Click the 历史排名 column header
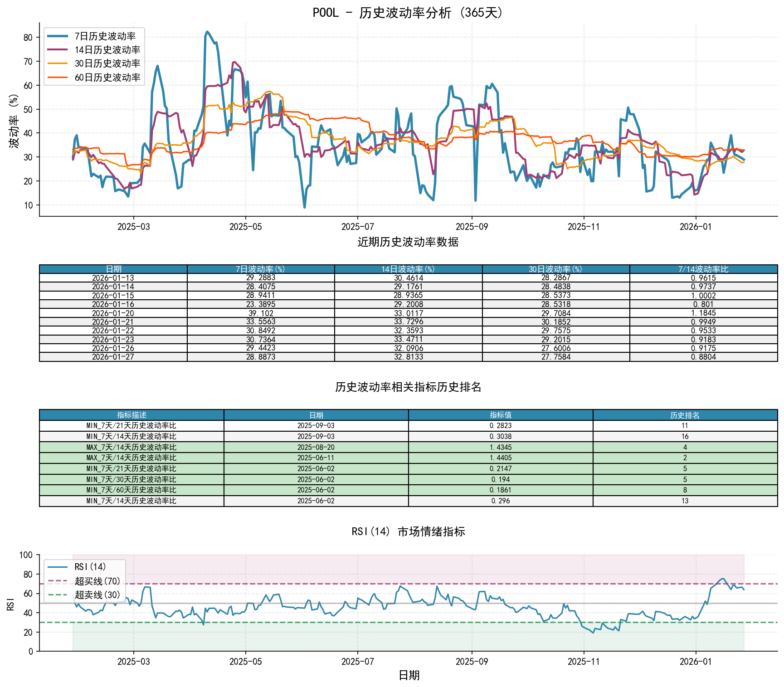The image size is (784, 687). pyautogui.click(x=685, y=415)
